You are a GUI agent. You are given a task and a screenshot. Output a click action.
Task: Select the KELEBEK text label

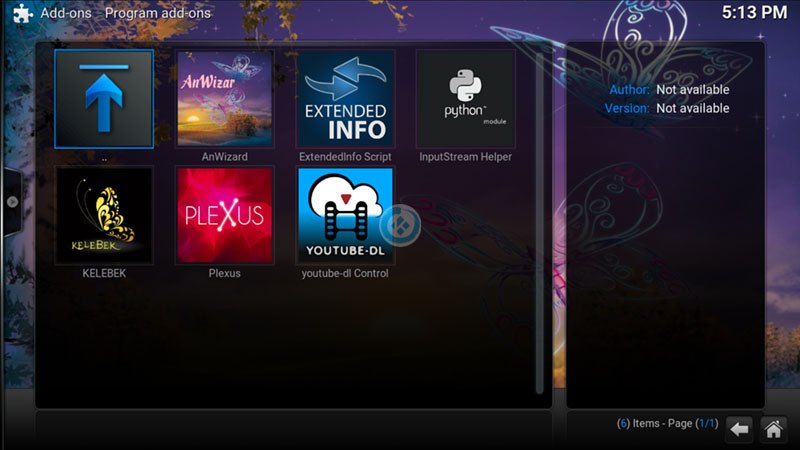tap(104, 273)
